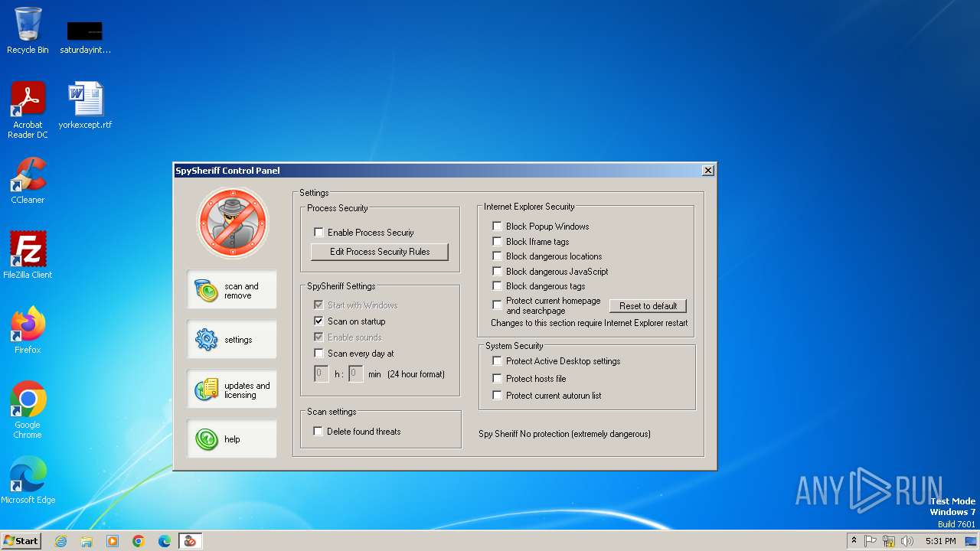Enable Block Iframe tags
The image size is (980, 551).
[498, 242]
